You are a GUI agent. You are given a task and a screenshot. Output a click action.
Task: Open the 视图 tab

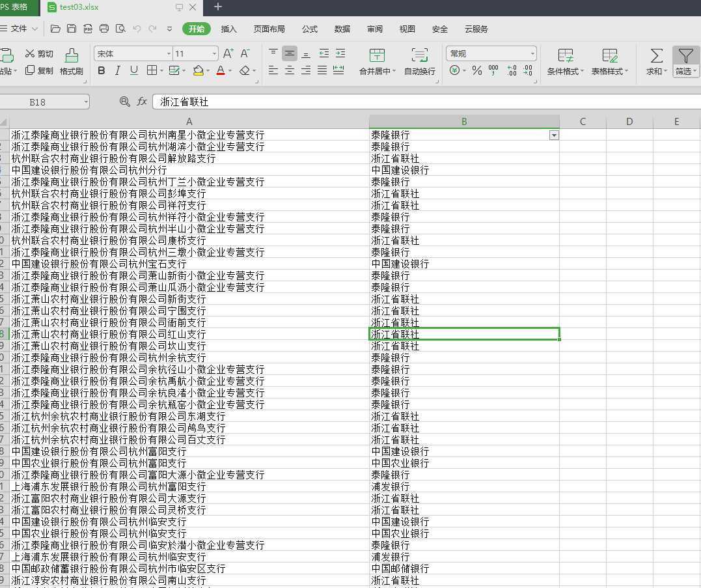point(407,29)
